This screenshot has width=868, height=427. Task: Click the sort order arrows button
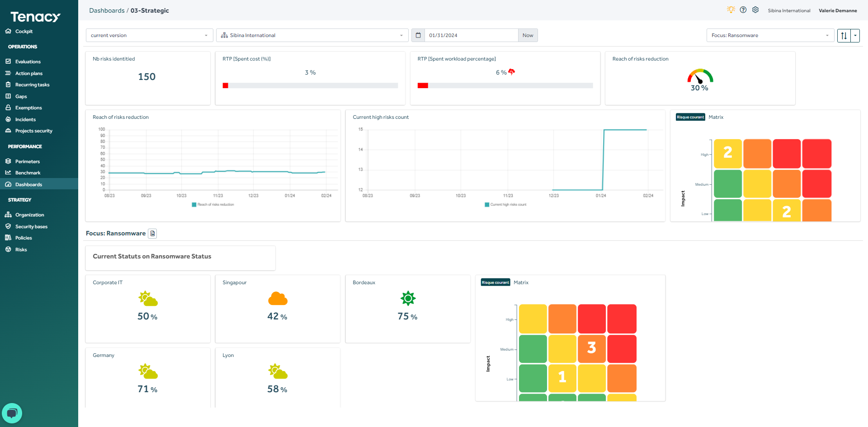tap(844, 35)
